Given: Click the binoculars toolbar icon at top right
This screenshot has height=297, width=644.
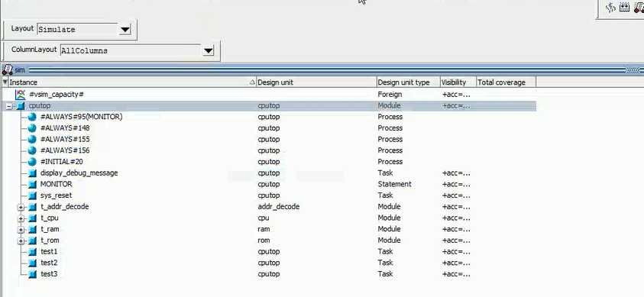Looking at the screenshot, I should tap(624, 7).
